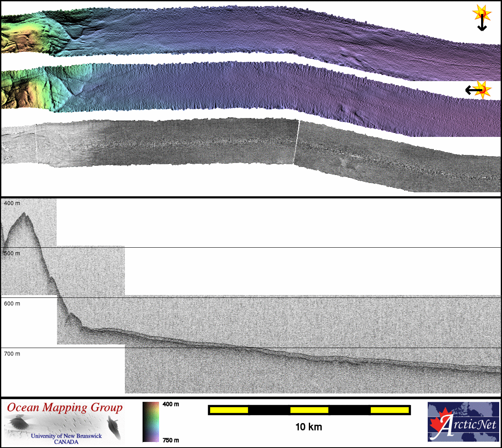The image size is (502, 448).
Task: Click the Ocean Mapping Group logo title
Action: [65, 407]
